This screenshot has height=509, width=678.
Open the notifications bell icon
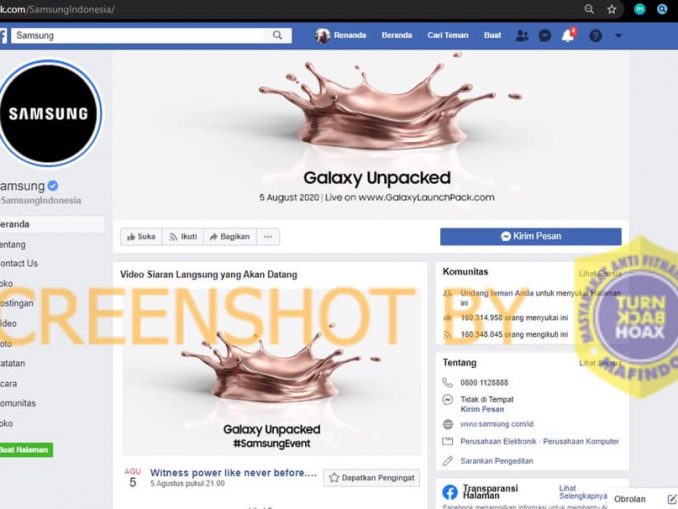[568, 35]
